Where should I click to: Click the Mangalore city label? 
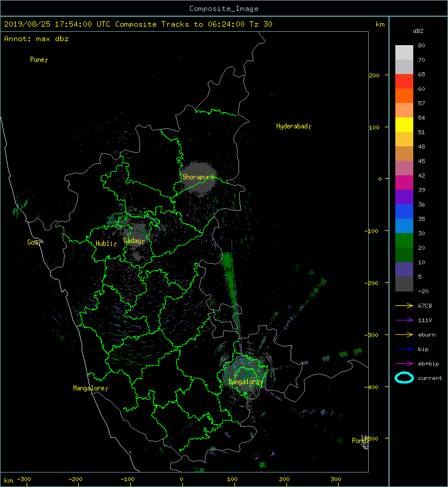coord(89,388)
